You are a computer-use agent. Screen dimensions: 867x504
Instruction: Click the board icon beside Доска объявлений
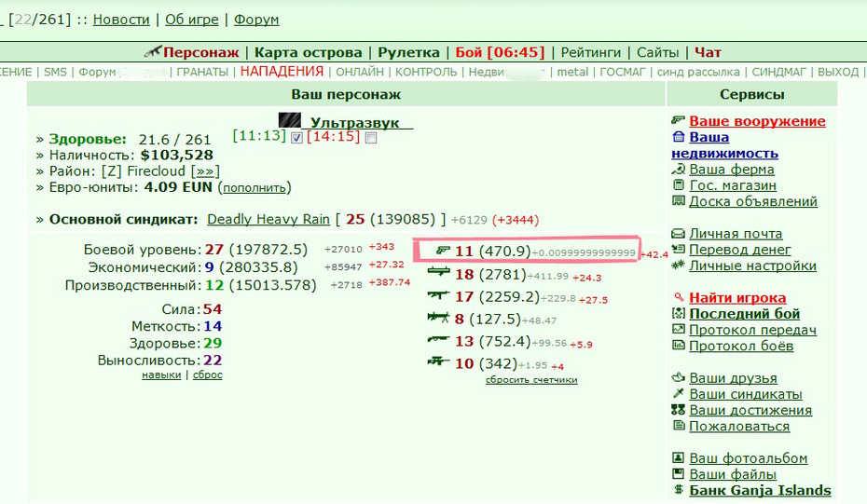[679, 201]
